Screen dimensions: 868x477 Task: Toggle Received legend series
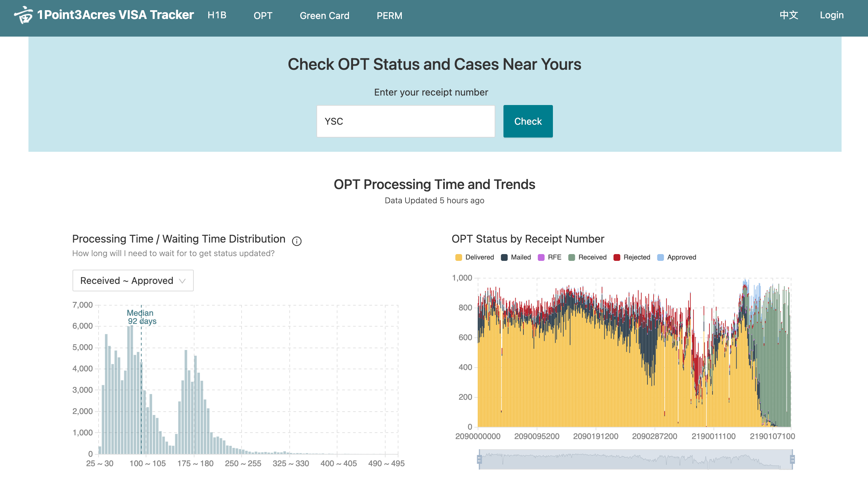click(587, 257)
